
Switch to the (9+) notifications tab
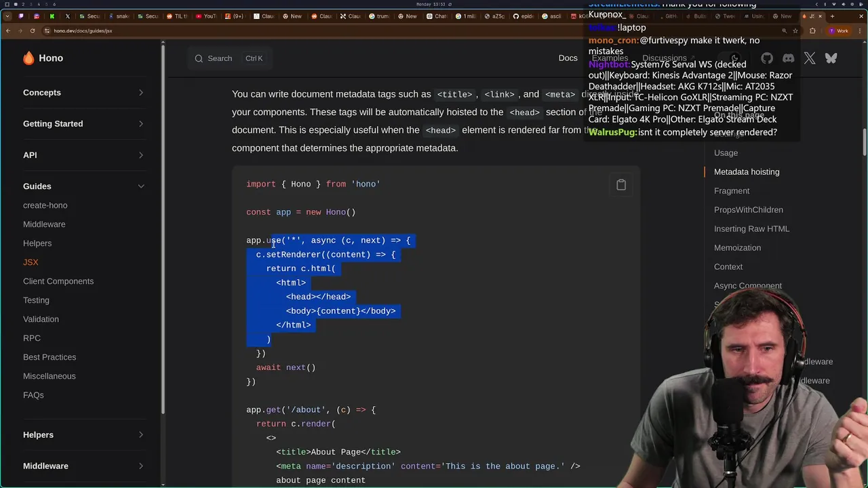pyautogui.click(x=235, y=16)
